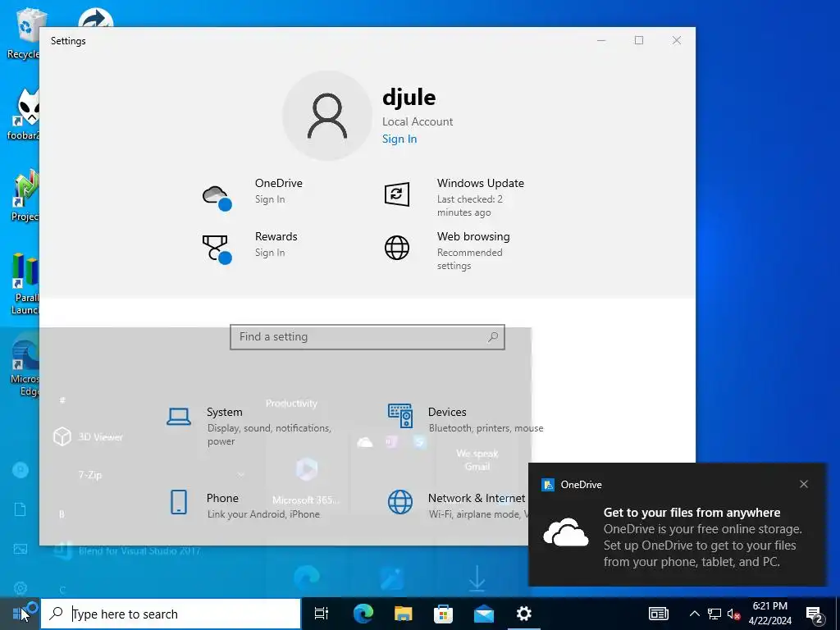Open the System settings category
Viewport: 840px width, 630px height.
point(251,427)
